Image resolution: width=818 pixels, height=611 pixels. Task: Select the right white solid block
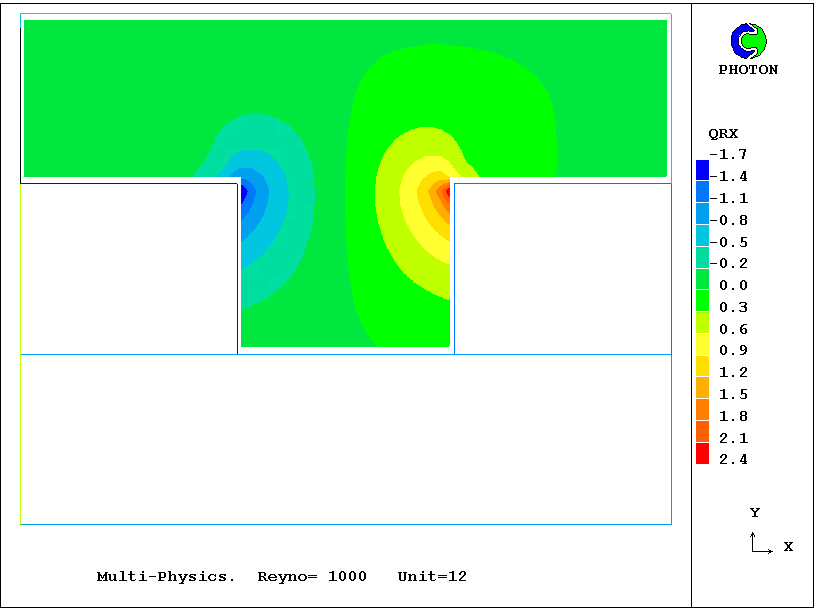coord(562,268)
